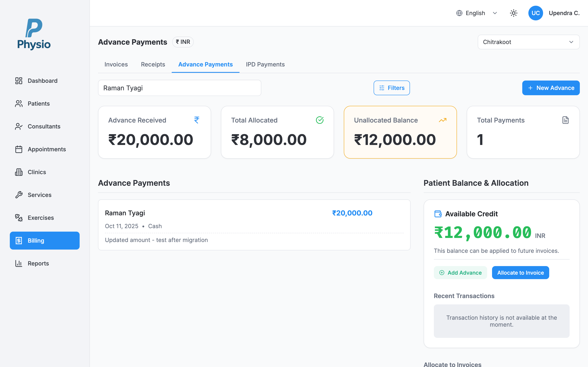Toggle light/dark theme with the sun icon
The image size is (588, 367).
coord(513,13)
